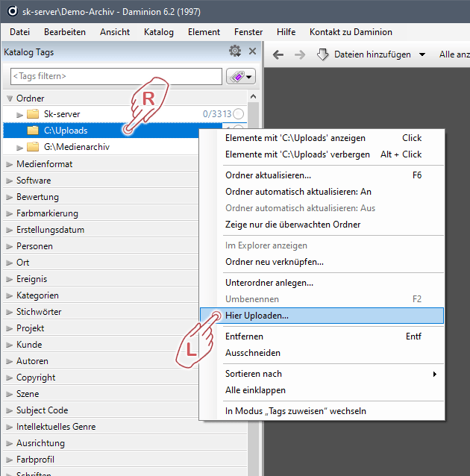Click the Dateien hinzufügen import icon

(x=323, y=54)
